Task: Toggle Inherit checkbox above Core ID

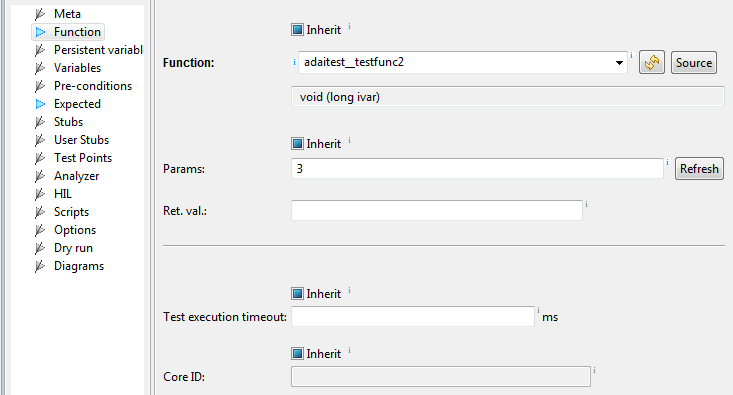Action: click(297, 354)
